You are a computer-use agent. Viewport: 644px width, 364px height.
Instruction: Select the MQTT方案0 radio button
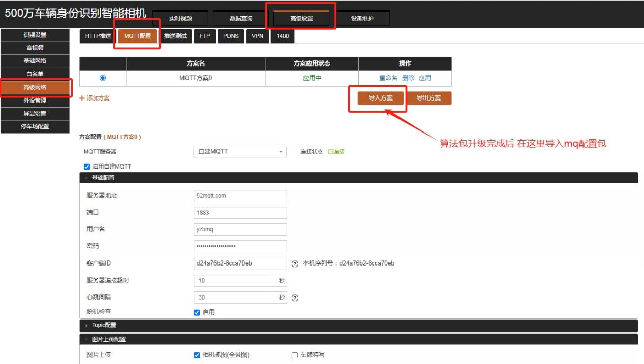click(x=103, y=78)
